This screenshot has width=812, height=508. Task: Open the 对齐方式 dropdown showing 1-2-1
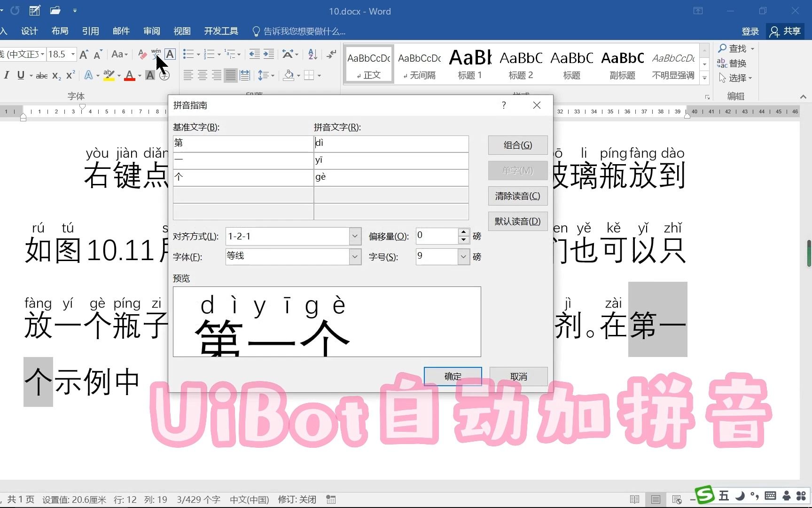click(355, 236)
